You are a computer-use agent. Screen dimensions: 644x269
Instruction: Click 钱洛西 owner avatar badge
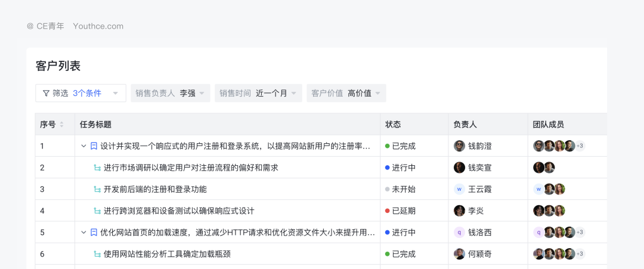459,233
